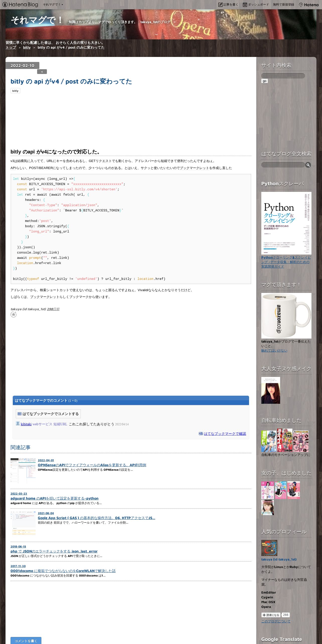Click the 266 reader count
Screen dimensions: 322x644
[286, 615]
